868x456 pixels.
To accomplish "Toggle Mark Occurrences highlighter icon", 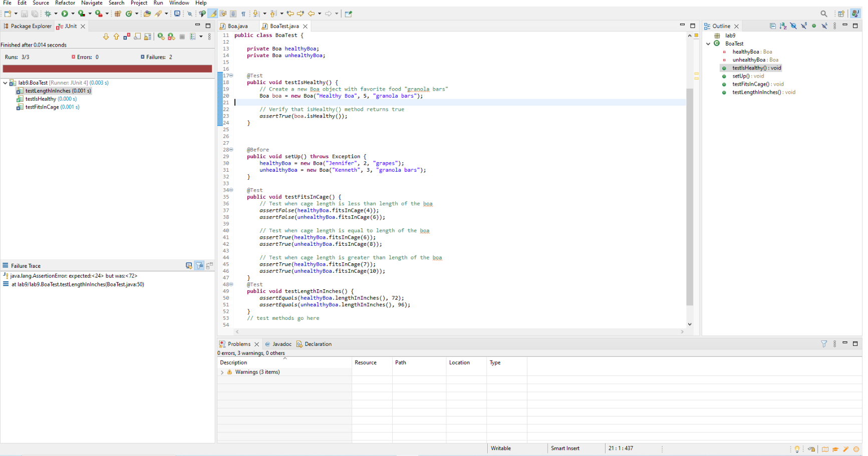I will [213, 14].
